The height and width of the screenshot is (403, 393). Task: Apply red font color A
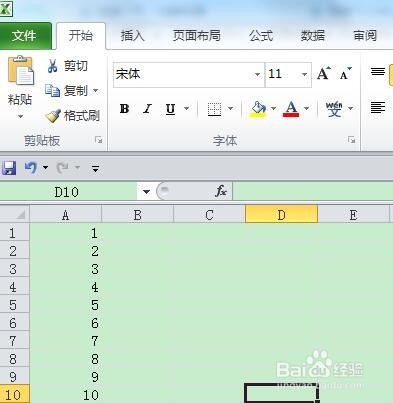[x=291, y=109]
